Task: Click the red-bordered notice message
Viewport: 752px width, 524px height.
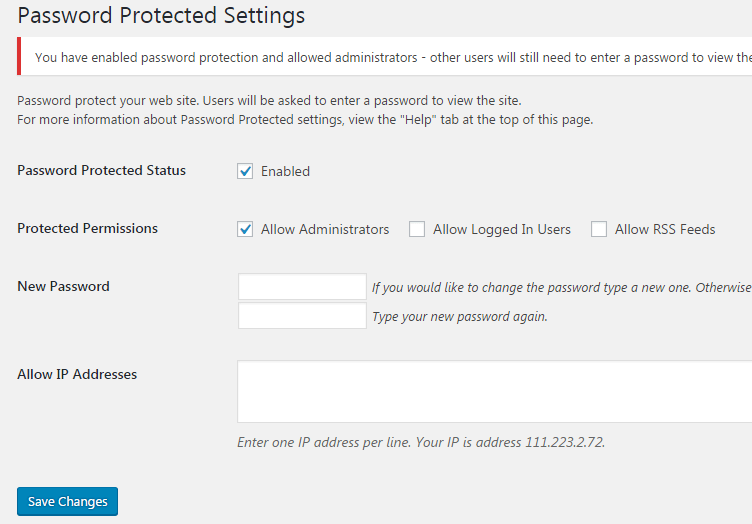Action: 390,57
